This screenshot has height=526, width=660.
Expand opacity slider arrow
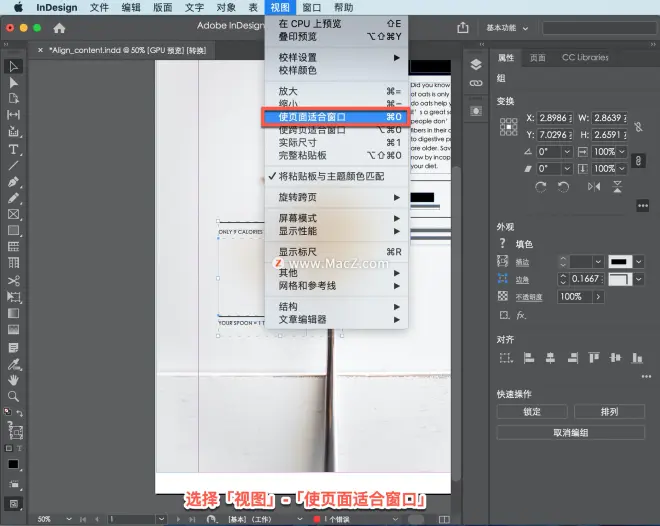click(x=598, y=297)
